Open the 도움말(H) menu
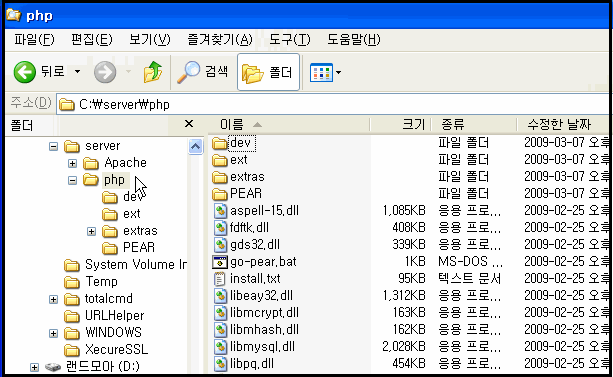Screen dimensions: 613x377 pyautogui.click(x=353, y=39)
